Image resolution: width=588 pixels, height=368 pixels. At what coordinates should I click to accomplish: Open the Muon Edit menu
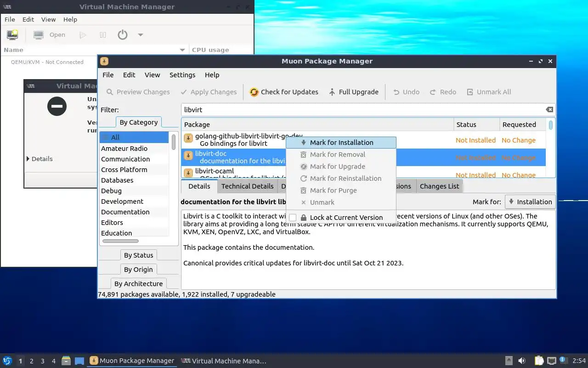click(129, 75)
